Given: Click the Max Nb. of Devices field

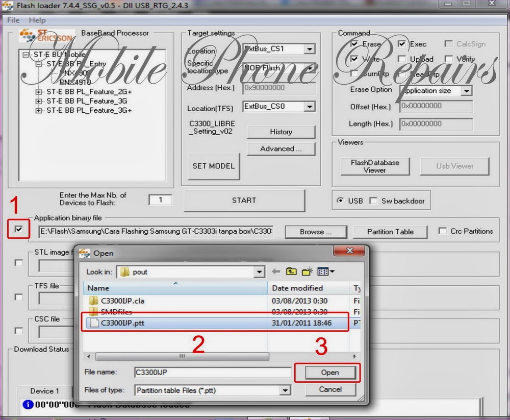Looking at the screenshot, I should [160, 200].
